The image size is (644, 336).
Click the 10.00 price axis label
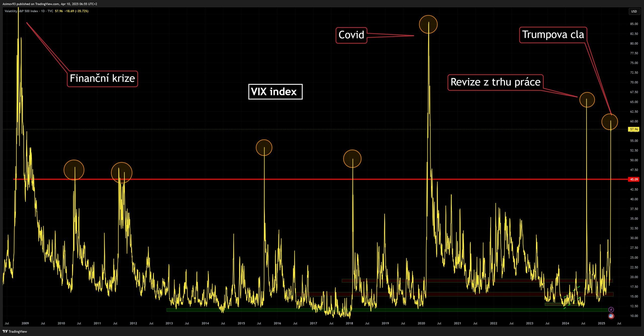click(x=634, y=316)
